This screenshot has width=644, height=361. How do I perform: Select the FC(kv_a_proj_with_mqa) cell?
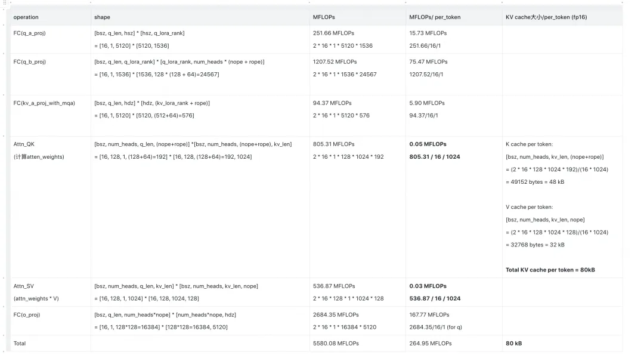pos(51,116)
